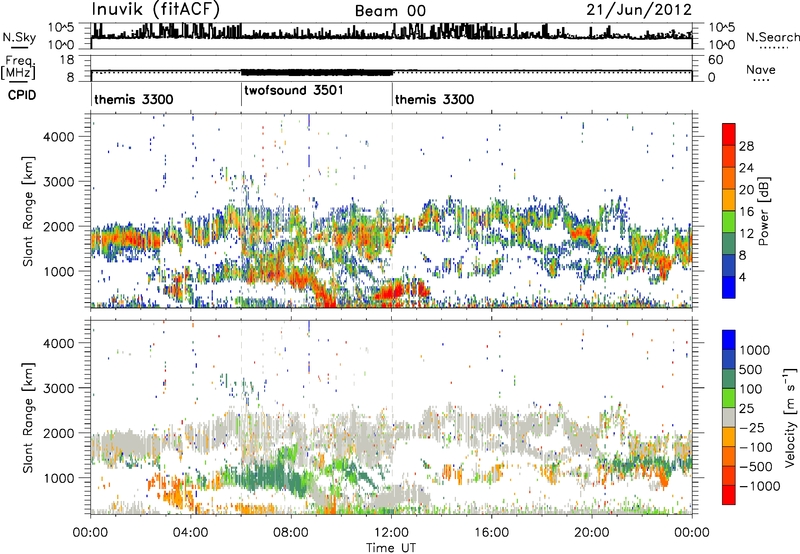
Task: Click the "Time UT" axis title
Action: (x=391, y=548)
